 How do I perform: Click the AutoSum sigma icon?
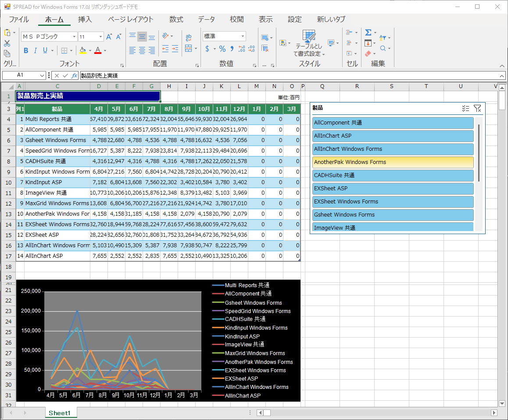(368, 32)
